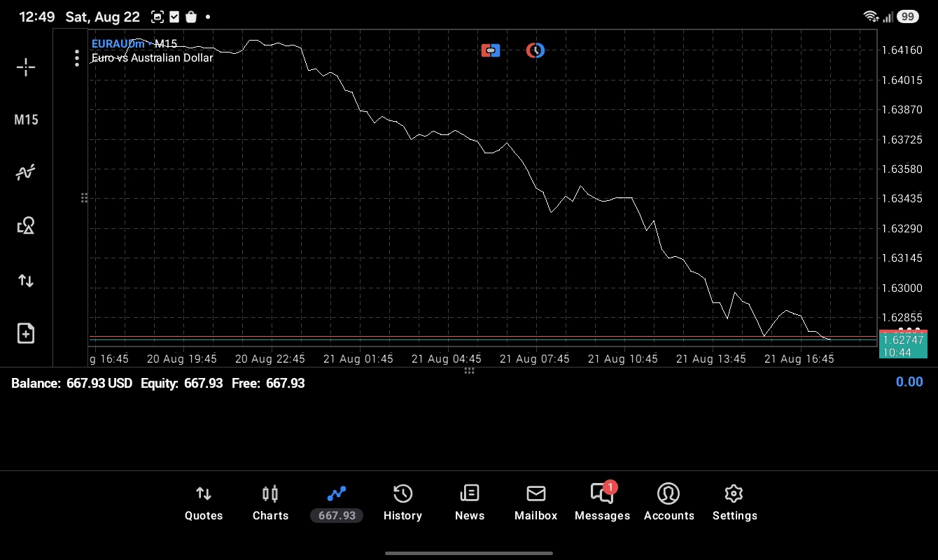Screen dimensions: 938x560
Task: Open the Mailbox tab
Action: tap(536, 503)
